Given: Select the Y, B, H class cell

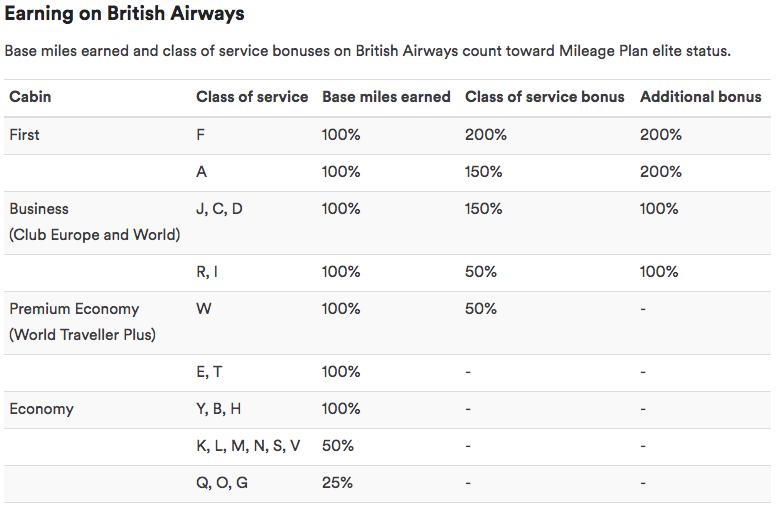Looking at the screenshot, I should pos(218,409).
